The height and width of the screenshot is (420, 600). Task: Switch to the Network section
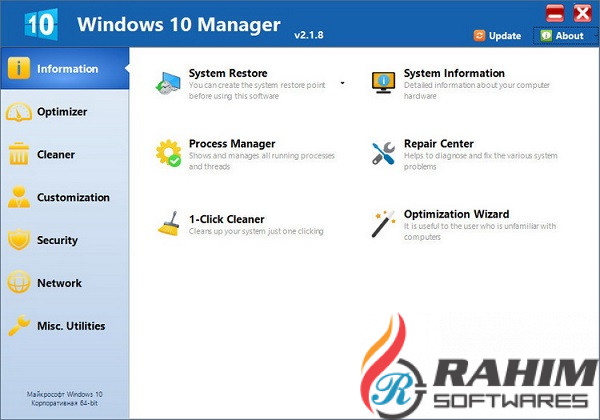click(x=65, y=283)
